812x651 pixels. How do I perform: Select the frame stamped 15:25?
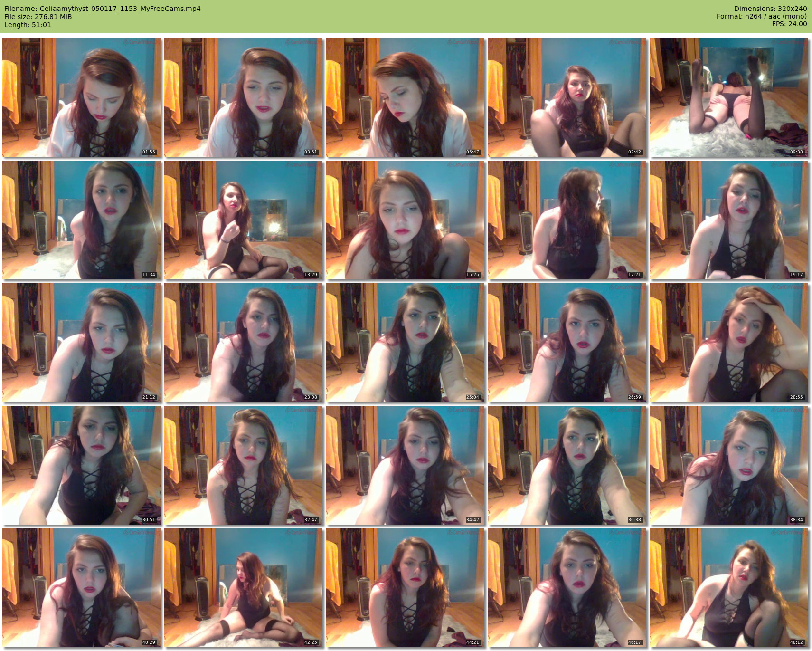[x=406, y=220]
